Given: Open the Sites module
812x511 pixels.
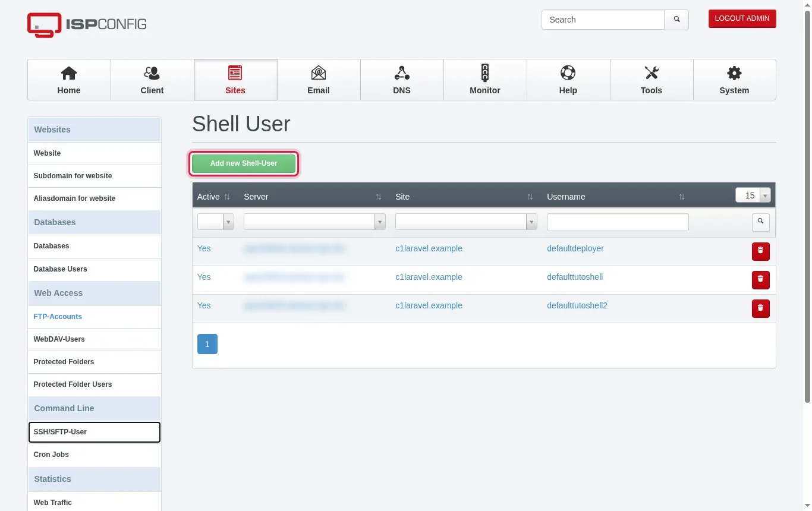Looking at the screenshot, I should pyautogui.click(x=235, y=80).
